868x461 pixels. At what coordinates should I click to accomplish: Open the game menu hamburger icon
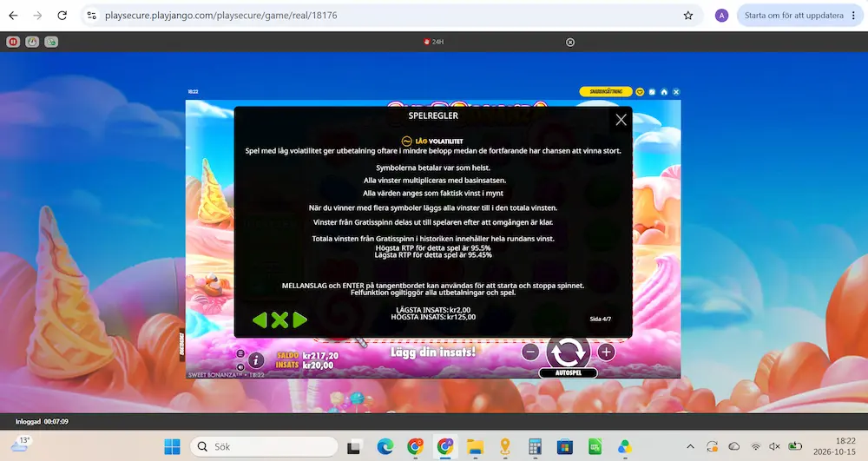tap(240, 353)
